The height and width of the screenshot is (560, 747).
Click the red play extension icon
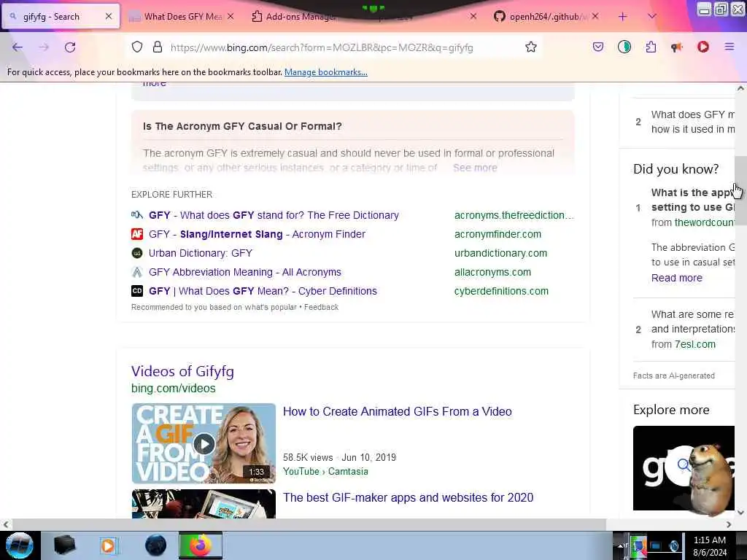coord(703,47)
